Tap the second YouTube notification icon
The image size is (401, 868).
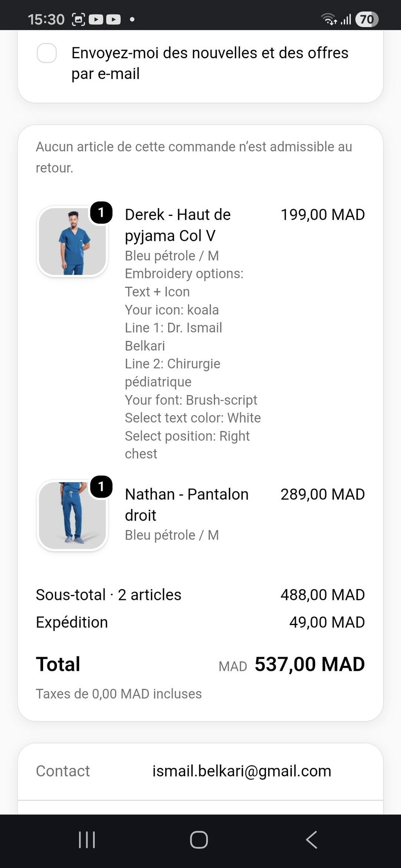click(113, 19)
